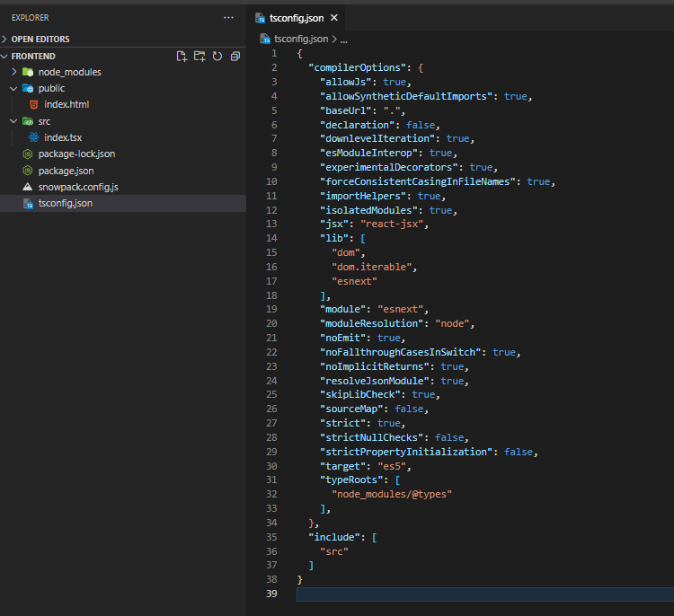
Task: Collapse all folders in explorer icon
Action: (x=235, y=57)
